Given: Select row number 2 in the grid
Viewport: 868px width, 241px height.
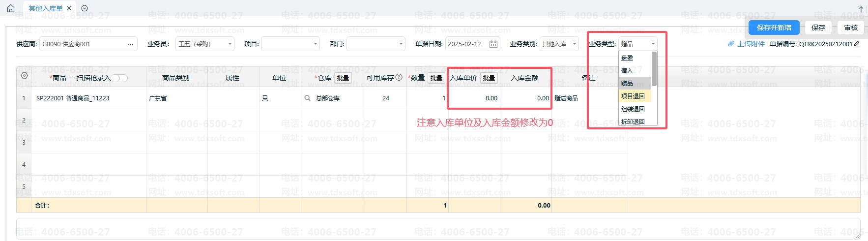Looking at the screenshot, I should click(x=24, y=120).
